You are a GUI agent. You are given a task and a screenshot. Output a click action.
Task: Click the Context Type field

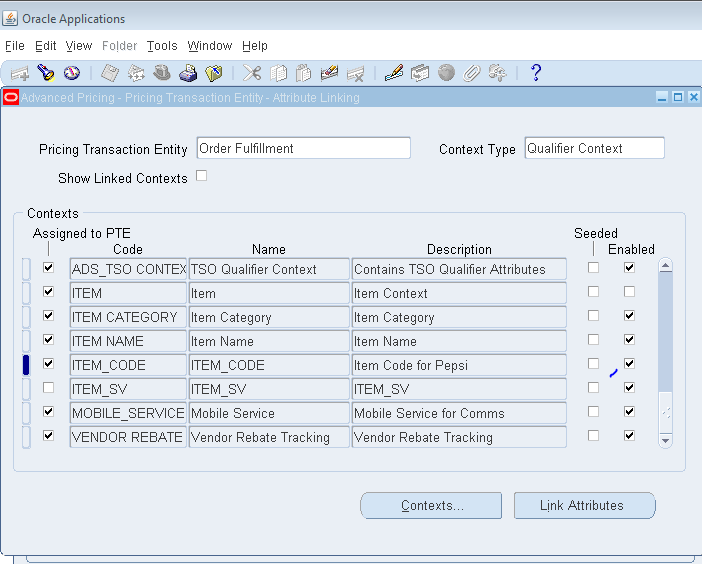click(595, 148)
